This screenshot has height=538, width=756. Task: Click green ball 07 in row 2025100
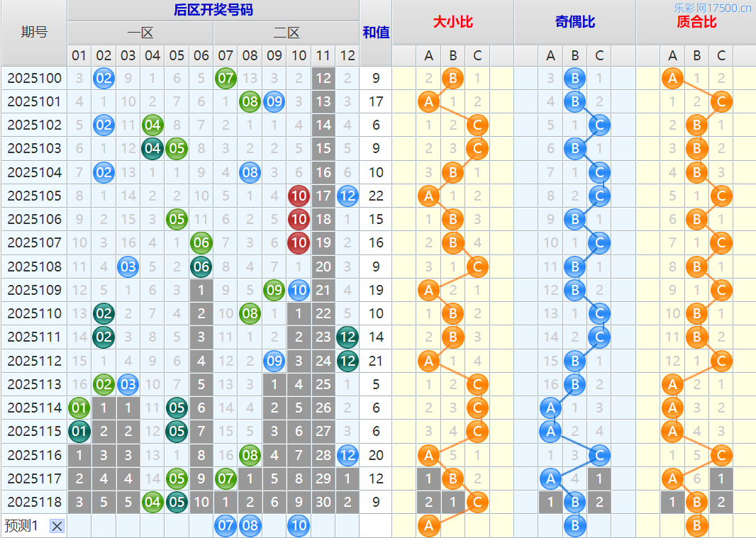coord(226,78)
